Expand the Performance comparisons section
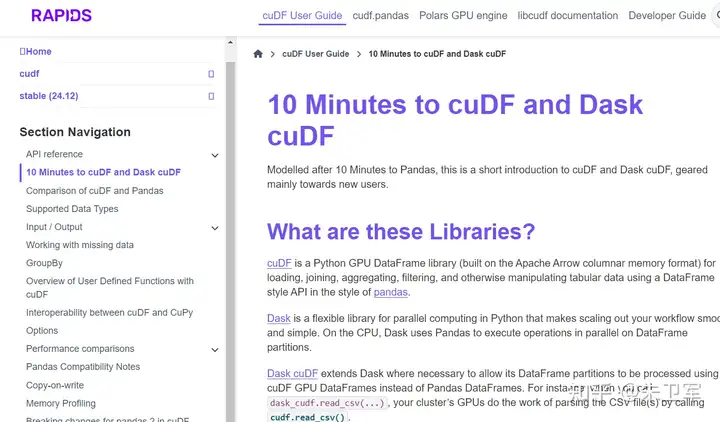Screen dimensions: 720x422 (214, 350)
